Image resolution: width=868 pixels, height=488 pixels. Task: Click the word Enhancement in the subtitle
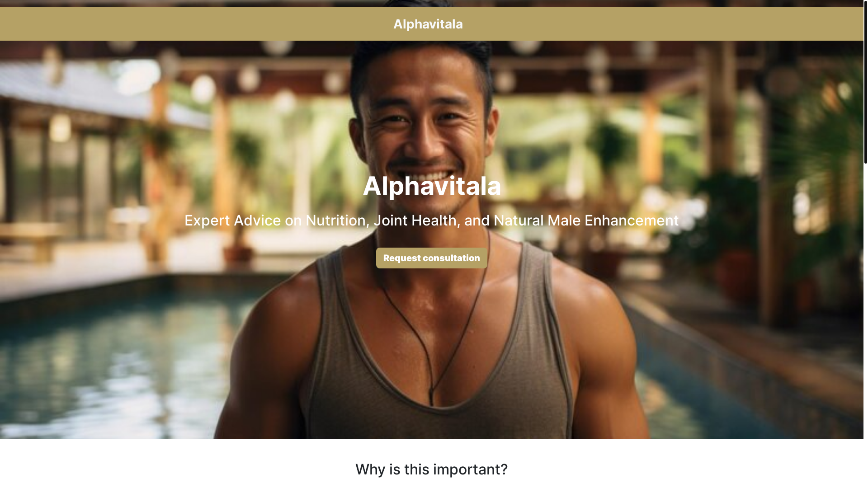click(632, 221)
